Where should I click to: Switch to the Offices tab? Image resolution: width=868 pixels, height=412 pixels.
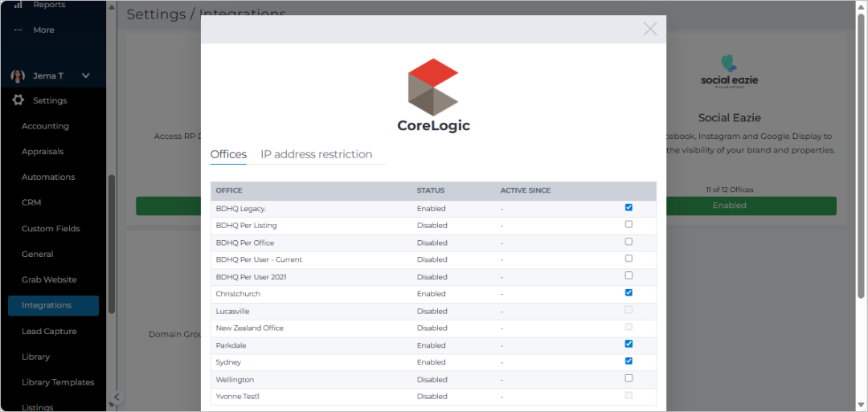(228, 154)
